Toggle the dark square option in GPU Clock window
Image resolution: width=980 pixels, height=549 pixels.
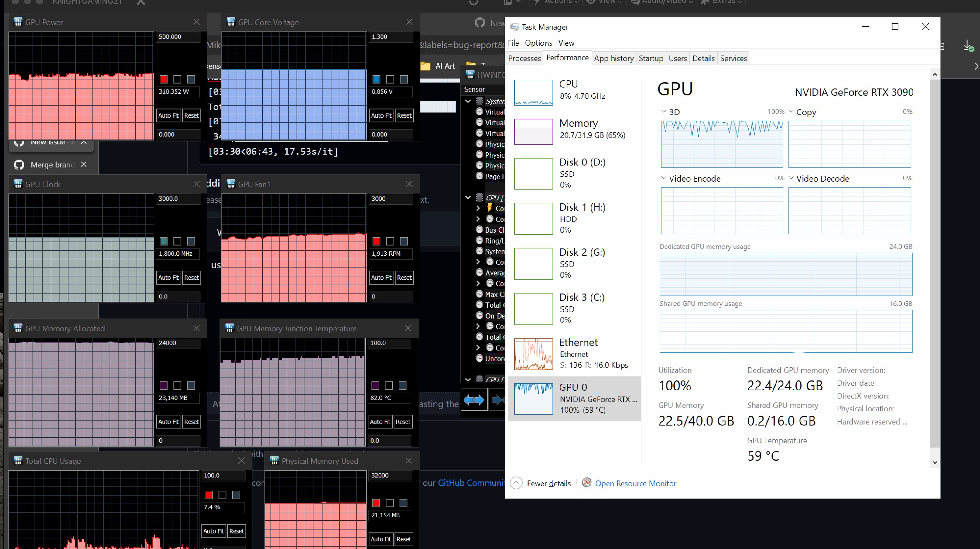pos(190,241)
